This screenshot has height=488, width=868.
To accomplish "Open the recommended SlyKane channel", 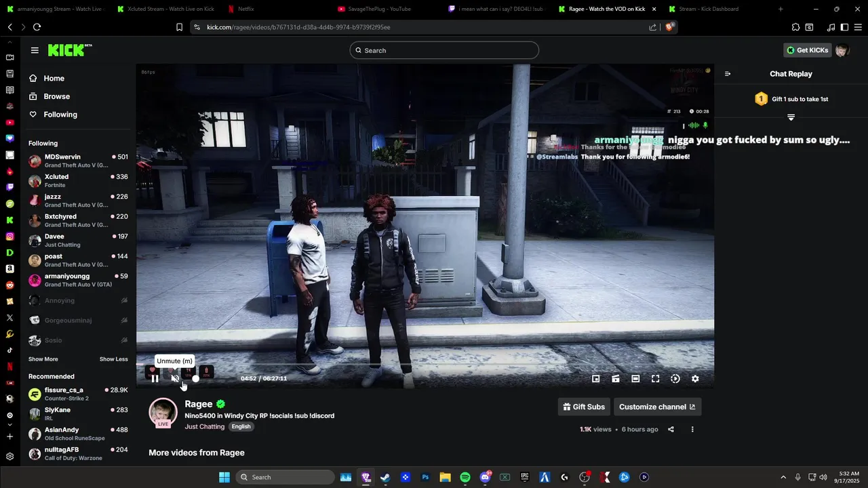I will click(78, 413).
